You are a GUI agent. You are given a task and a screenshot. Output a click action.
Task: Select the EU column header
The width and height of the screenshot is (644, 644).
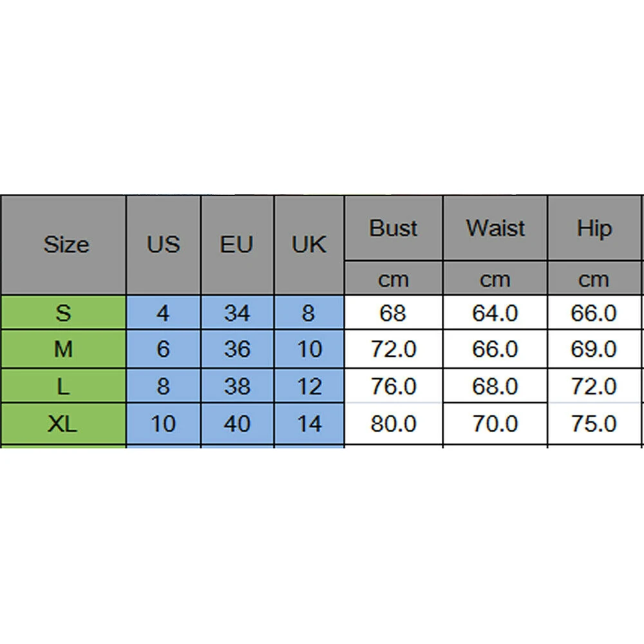coord(237,245)
